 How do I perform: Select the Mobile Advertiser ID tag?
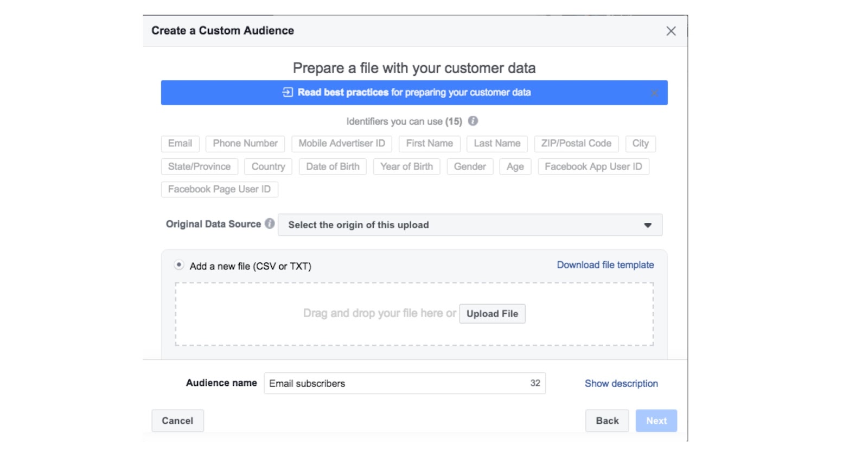click(x=342, y=144)
